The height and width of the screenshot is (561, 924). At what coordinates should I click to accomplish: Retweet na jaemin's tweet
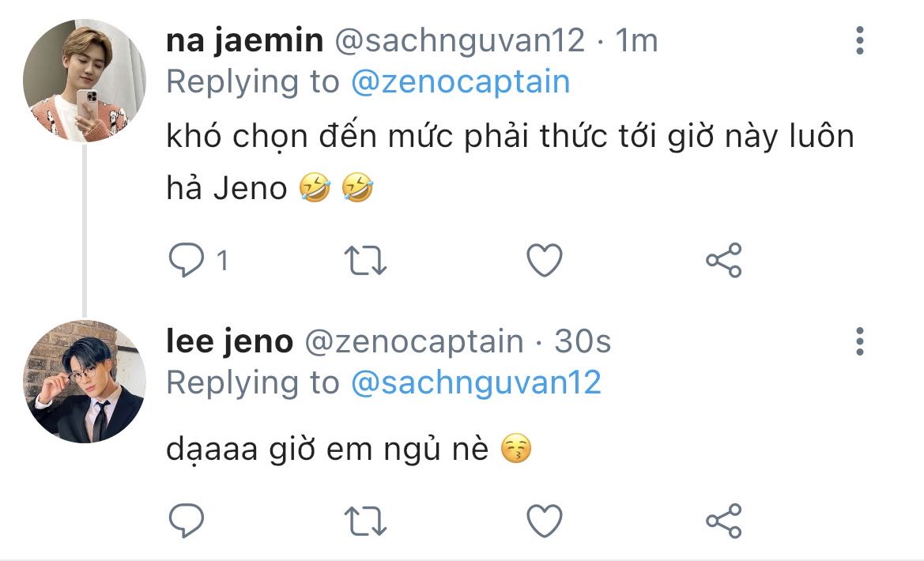point(365,261)
